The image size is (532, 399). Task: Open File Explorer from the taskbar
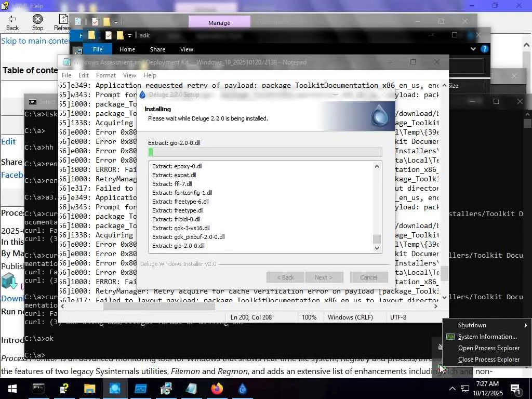point(89,389)
